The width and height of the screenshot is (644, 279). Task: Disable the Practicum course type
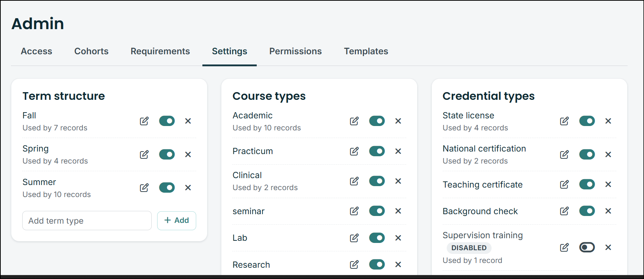(377, 151)
